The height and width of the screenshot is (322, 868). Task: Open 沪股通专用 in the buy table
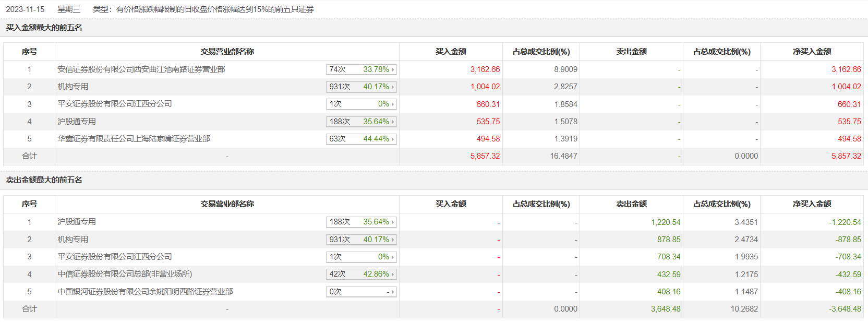coord(77,122)
